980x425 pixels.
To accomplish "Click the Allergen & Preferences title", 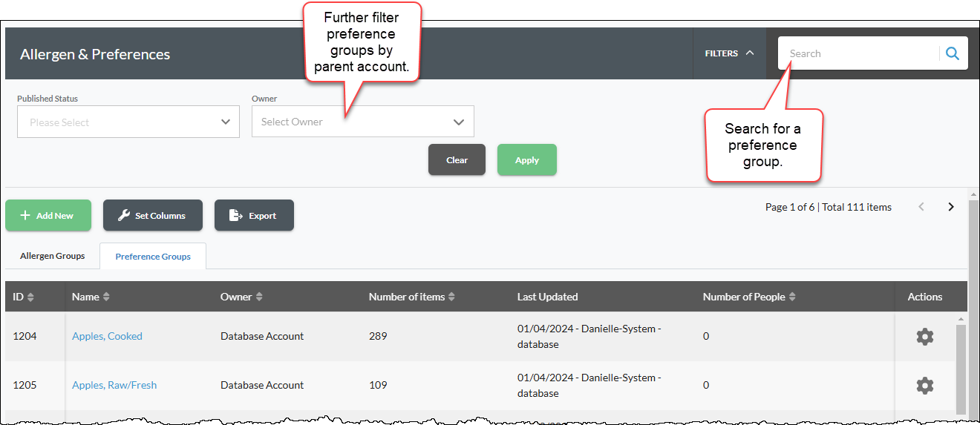I will click(95, 54).
